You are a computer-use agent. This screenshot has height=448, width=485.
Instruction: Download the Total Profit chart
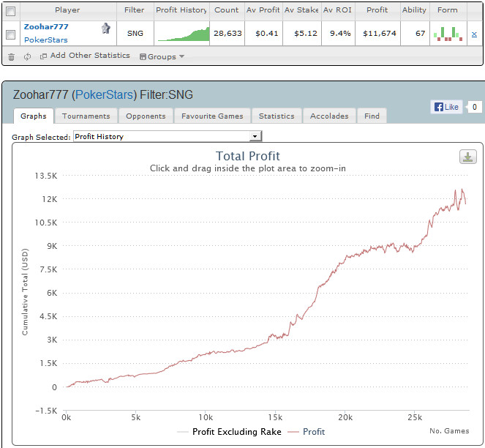(x=467, y=157)
